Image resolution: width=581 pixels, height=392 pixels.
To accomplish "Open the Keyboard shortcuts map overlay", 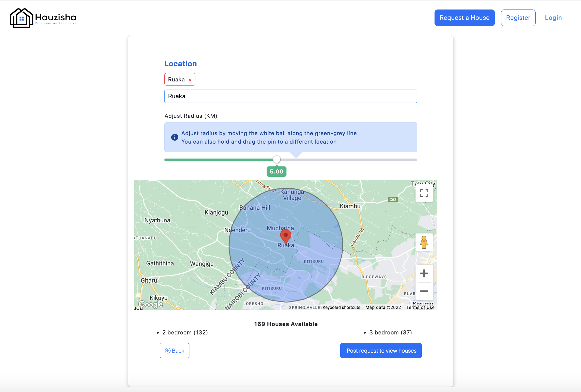I will pyautogui.click(x=341, y=307).
